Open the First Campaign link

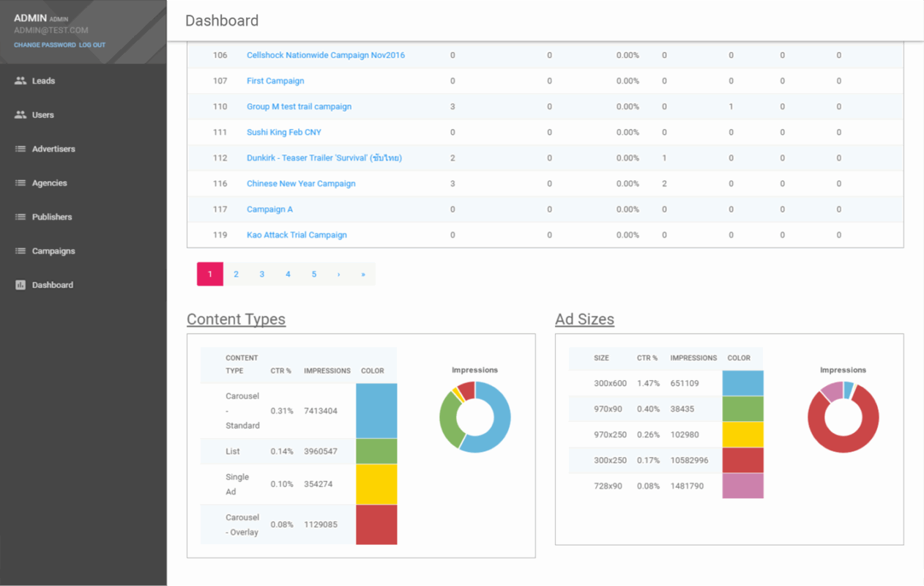tap(275, 81)
